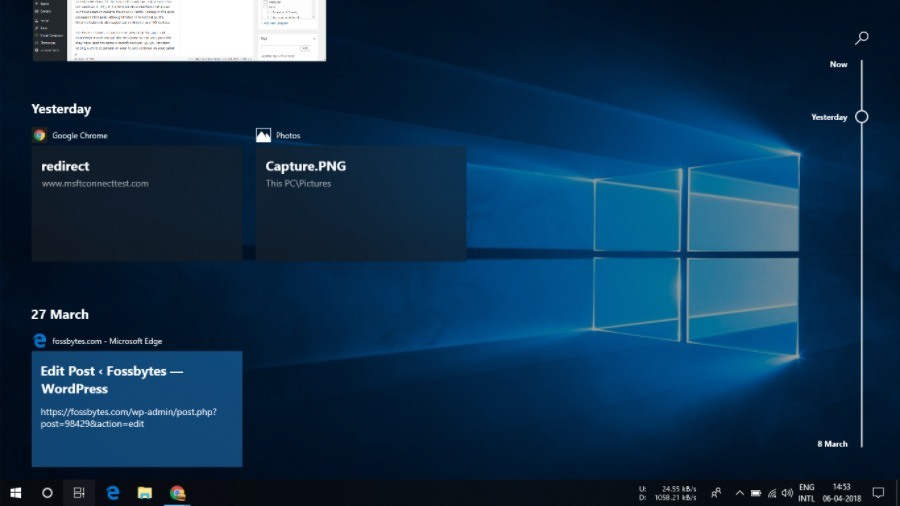Click the battery status icon
Image resolution: width=900 pixels, height=506 pixels.
756,493
